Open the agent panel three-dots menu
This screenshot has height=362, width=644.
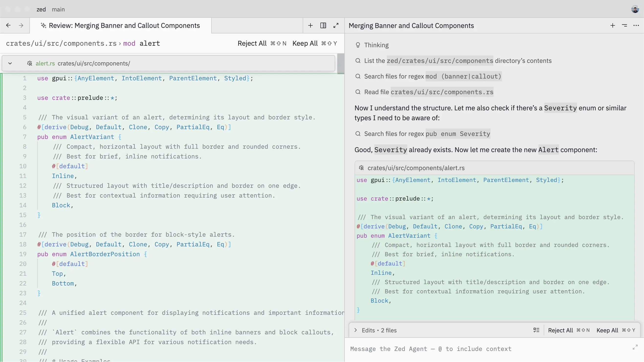[636, 25]
